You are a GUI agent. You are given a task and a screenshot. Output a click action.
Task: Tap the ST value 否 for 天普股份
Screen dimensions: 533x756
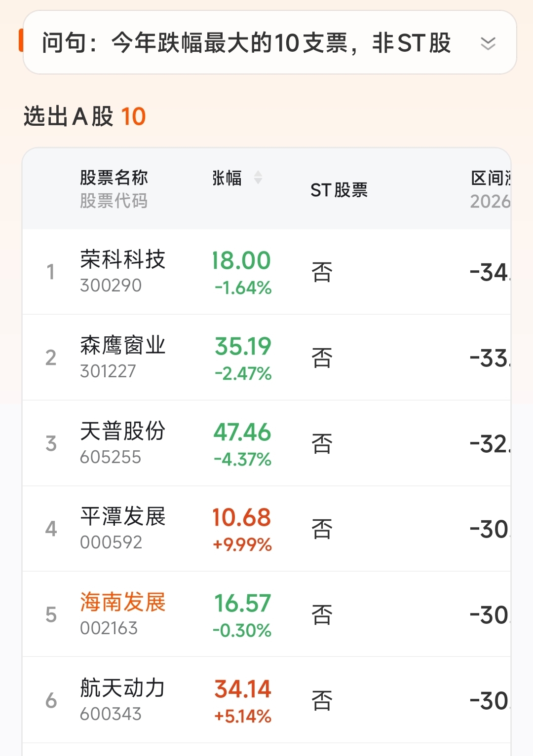click(x=322, y=443)
